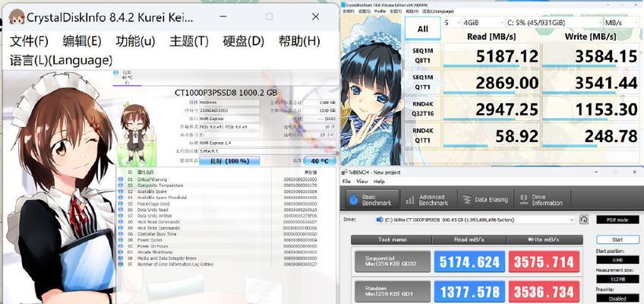Open the 硬盘(D) menu in CrystalDiskInfo
Screen dimensions: 644x304
pyautogui.click(x=243, y=41)
